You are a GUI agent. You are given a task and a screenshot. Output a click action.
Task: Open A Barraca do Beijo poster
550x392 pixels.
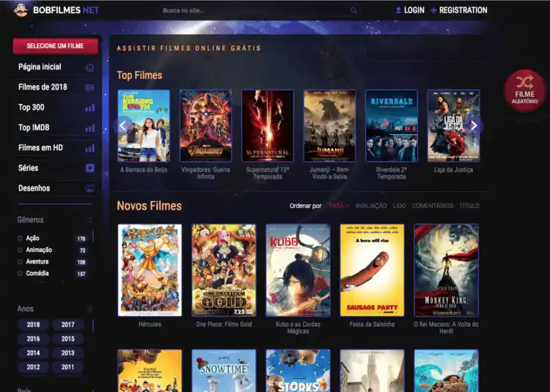(144, 126)
